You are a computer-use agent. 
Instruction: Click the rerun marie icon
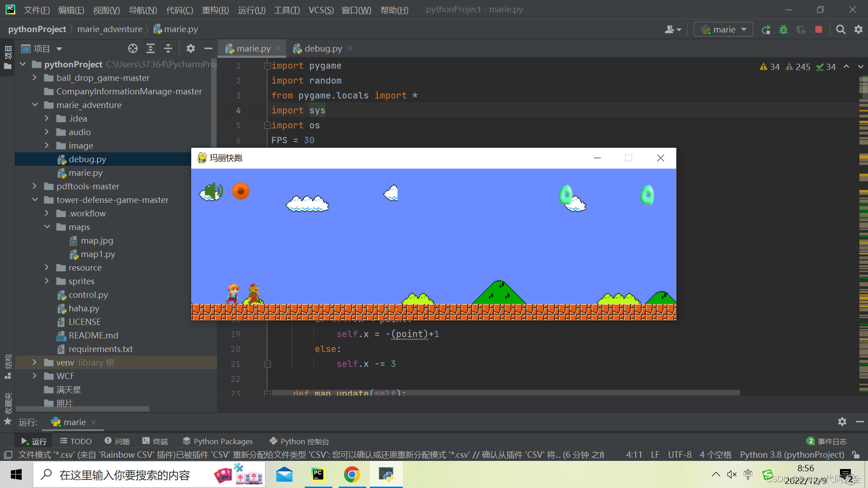click(766, 30)
